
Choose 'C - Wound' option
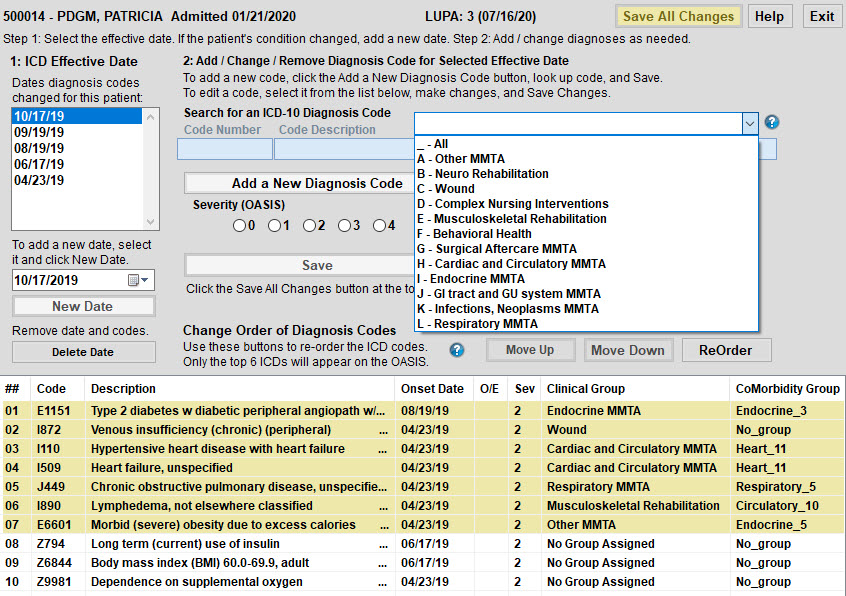click(x=586, y=189)
